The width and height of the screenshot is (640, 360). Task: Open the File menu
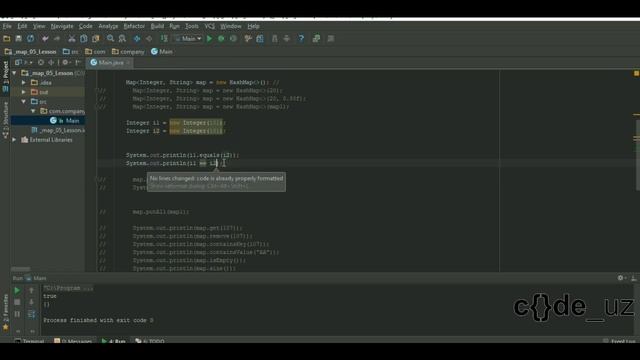point(7,26)
